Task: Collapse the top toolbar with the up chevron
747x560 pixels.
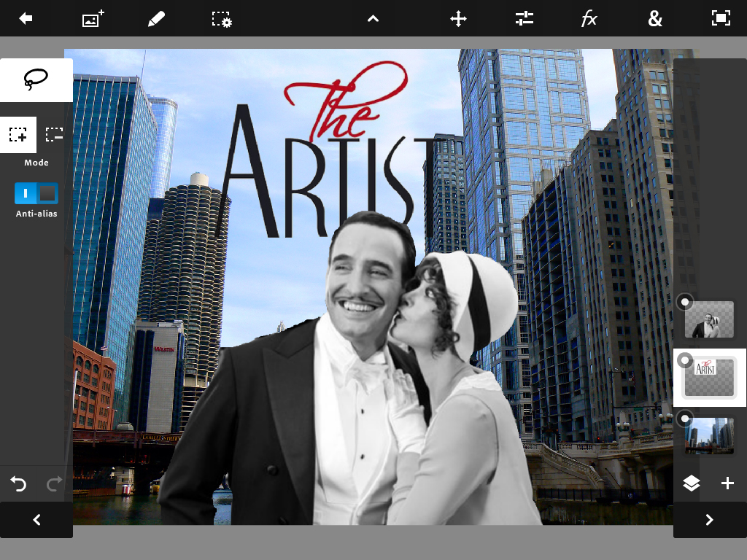Action: click(x=373, y=19)
